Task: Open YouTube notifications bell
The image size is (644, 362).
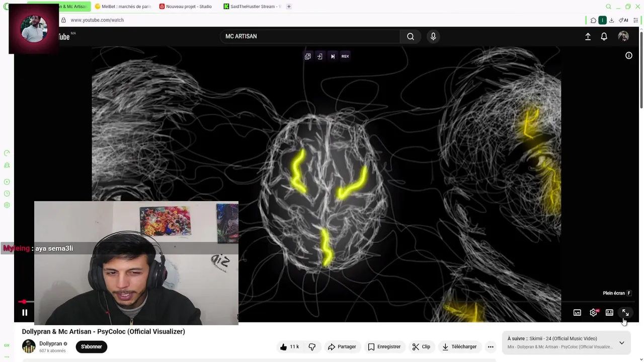Action: coord(604,36)
